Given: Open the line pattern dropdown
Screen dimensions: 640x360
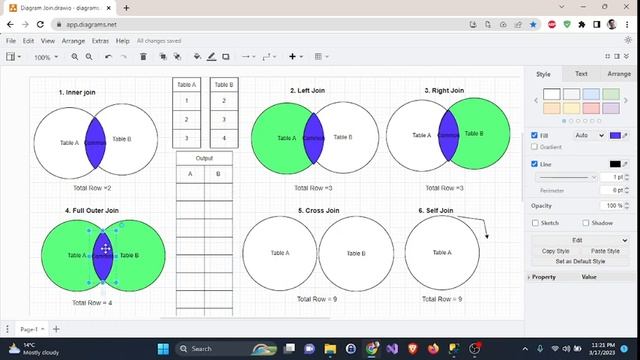Looking at the screenshot, I should click(x=566, y=178).
